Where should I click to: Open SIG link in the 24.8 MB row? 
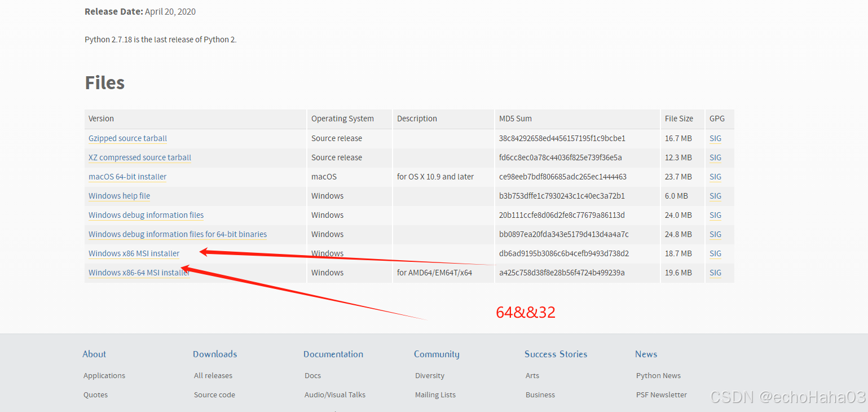[x=715, y=234]
